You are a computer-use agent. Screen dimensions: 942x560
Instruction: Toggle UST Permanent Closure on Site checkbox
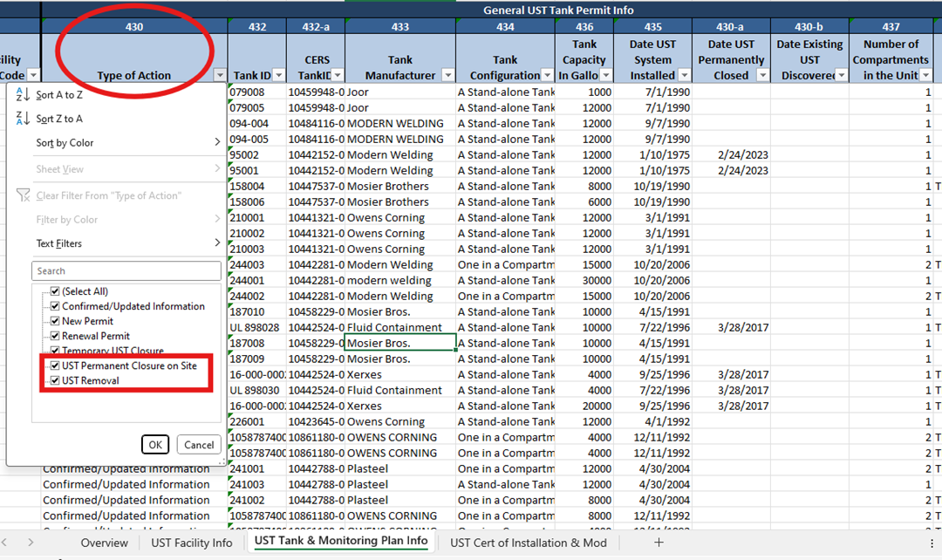pos(55,365)
